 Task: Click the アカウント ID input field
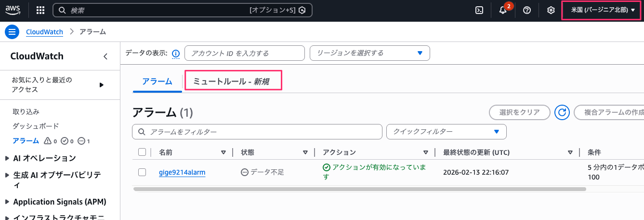coord(245,53)
